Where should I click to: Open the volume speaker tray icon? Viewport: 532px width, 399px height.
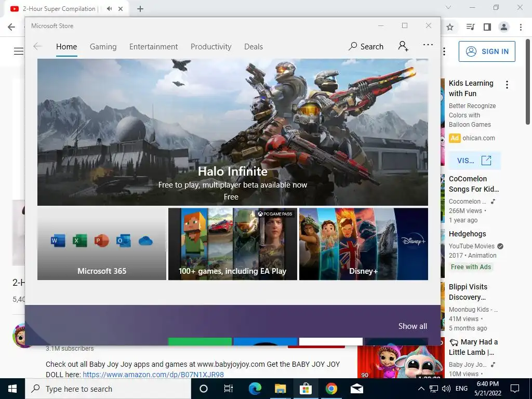point(446,389)
